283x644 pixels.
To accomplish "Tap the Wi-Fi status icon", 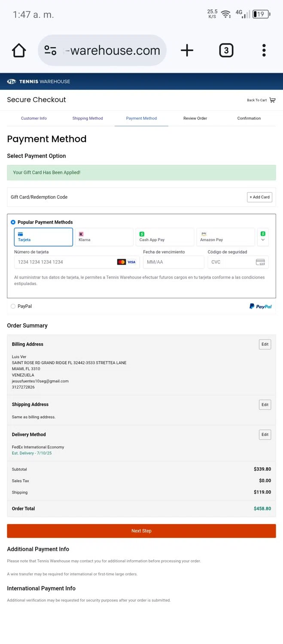I will tap(225, 14).
